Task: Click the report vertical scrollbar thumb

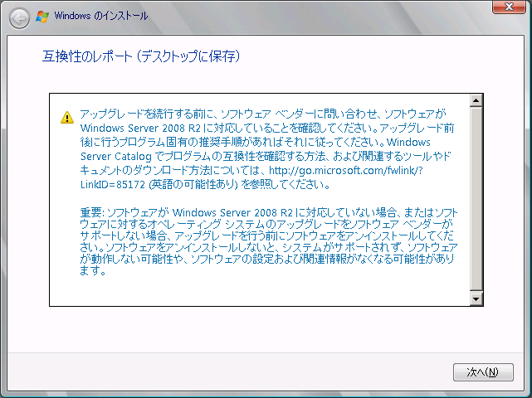Action: point(476,199)
